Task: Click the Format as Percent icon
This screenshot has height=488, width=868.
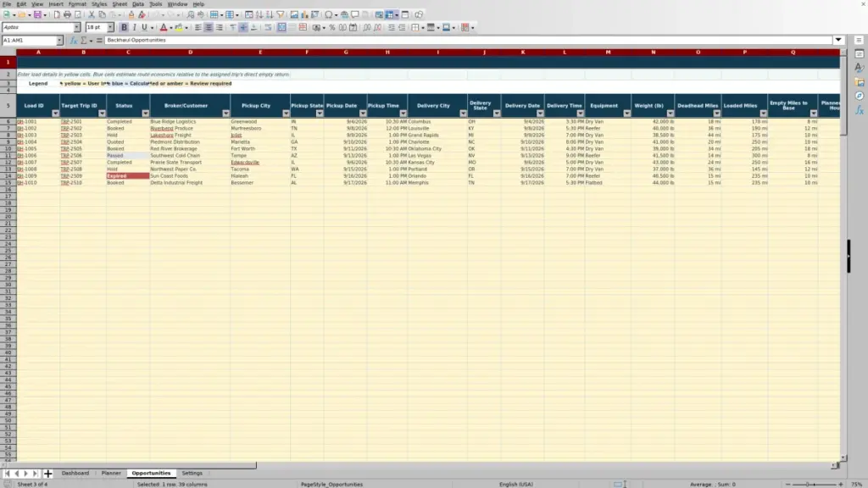Action: [332, 28]
